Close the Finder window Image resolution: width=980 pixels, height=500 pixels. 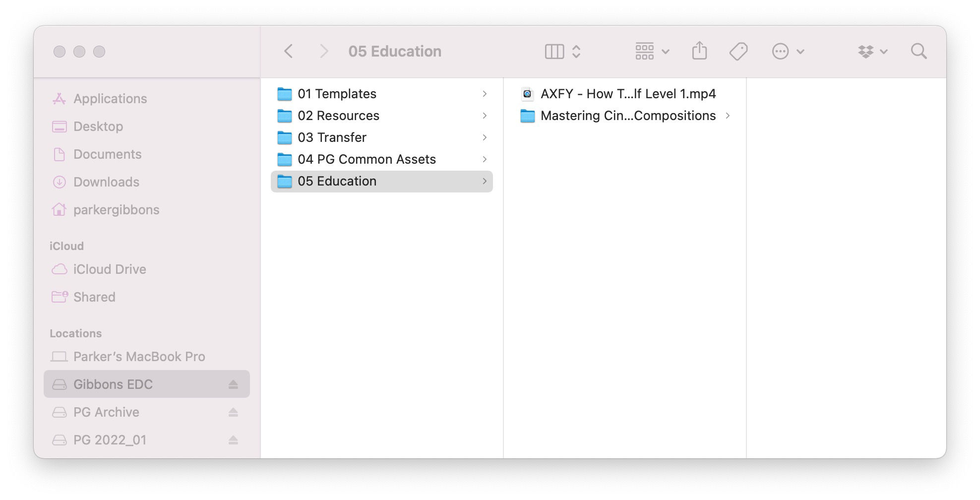coord(60,52)
